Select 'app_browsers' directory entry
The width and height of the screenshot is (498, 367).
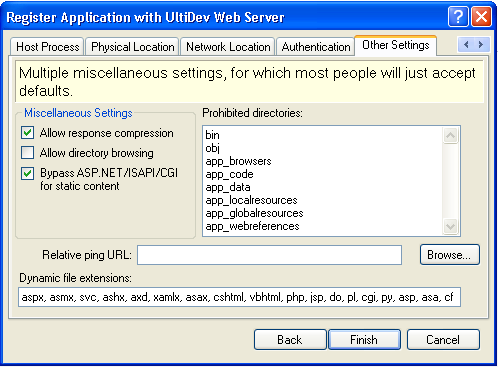(238, 161)
